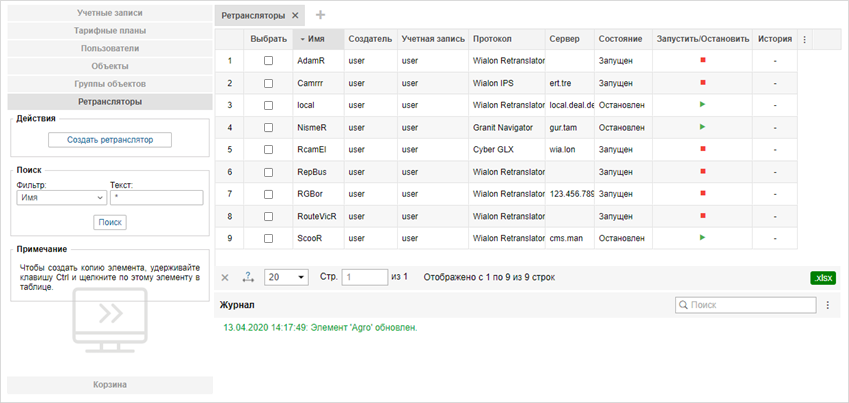Click the Wialon IPS protocol cell
The image size is (849, 403).
507,83
